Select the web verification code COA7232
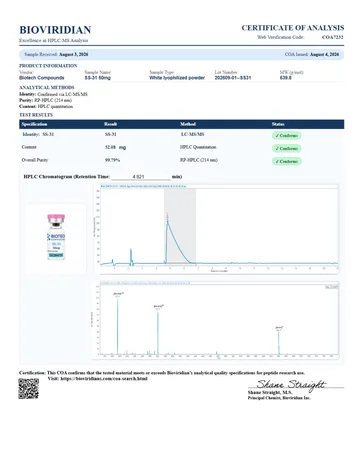 (332, 37)
